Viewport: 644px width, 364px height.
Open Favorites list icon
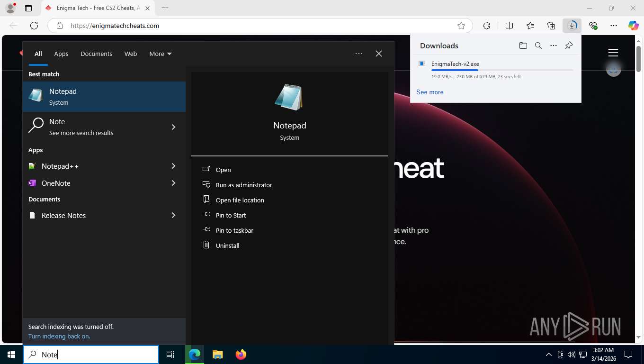click(x=530, y=26)
